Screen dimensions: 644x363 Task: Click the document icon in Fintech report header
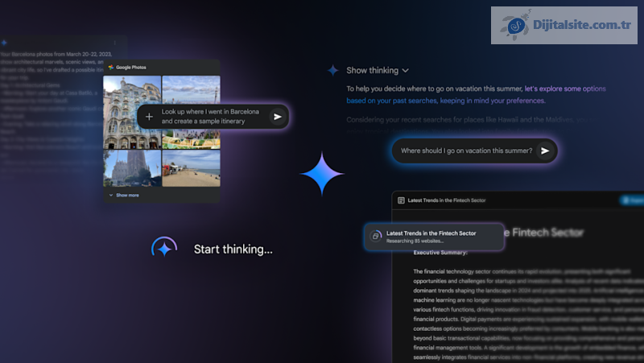tap(401, 200)
